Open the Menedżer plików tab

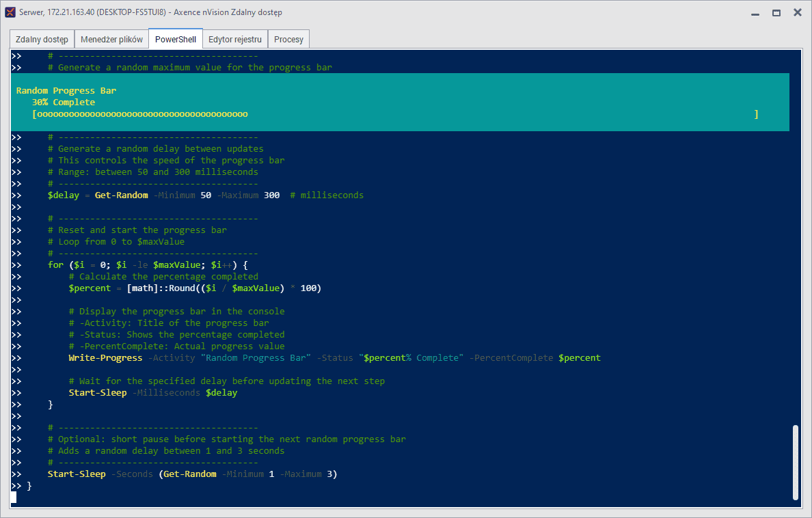[111, 40]
